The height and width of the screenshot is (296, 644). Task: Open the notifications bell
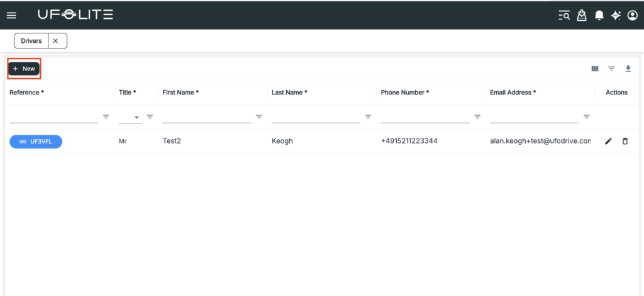(599, 15)
